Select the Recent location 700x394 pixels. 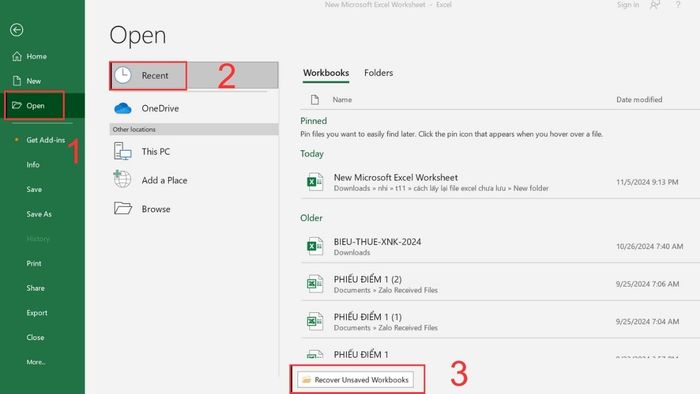pyautogui.click(x=194, y=75)
